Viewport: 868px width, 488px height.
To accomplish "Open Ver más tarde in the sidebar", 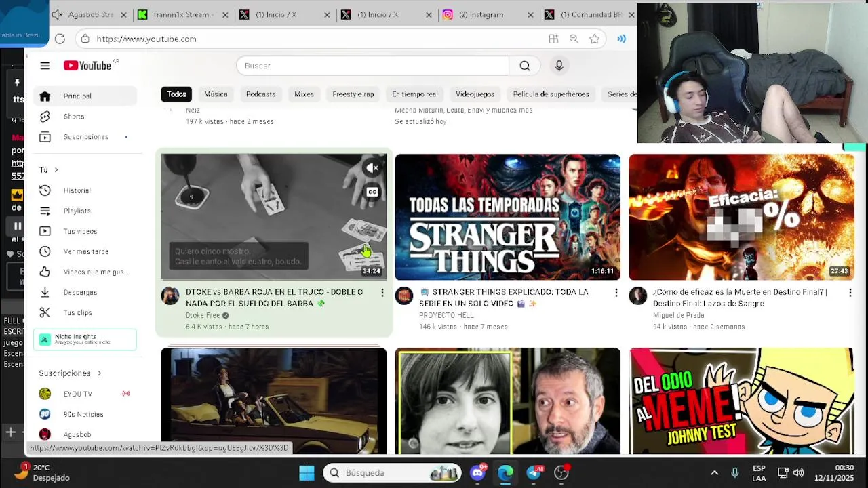I will tap(85, 252).
